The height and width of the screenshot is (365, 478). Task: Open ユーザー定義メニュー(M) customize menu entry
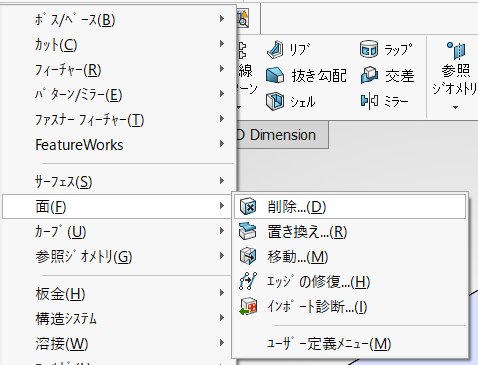350,343
